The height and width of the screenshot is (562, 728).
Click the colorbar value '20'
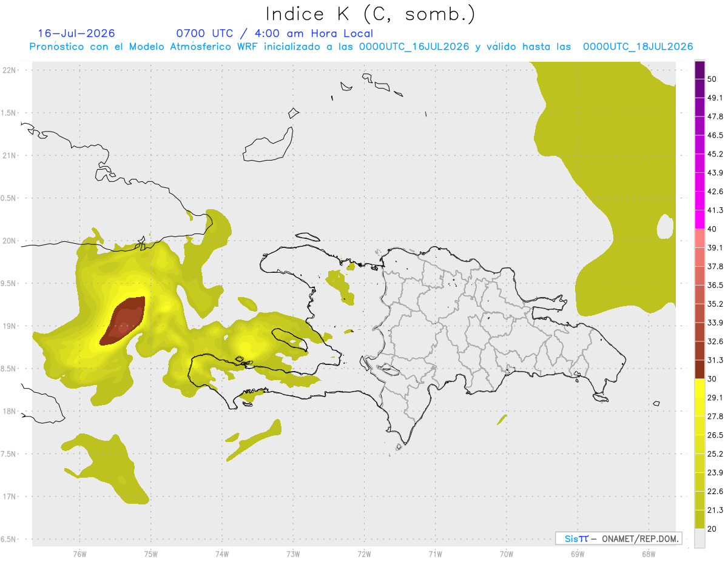[712, 529]
